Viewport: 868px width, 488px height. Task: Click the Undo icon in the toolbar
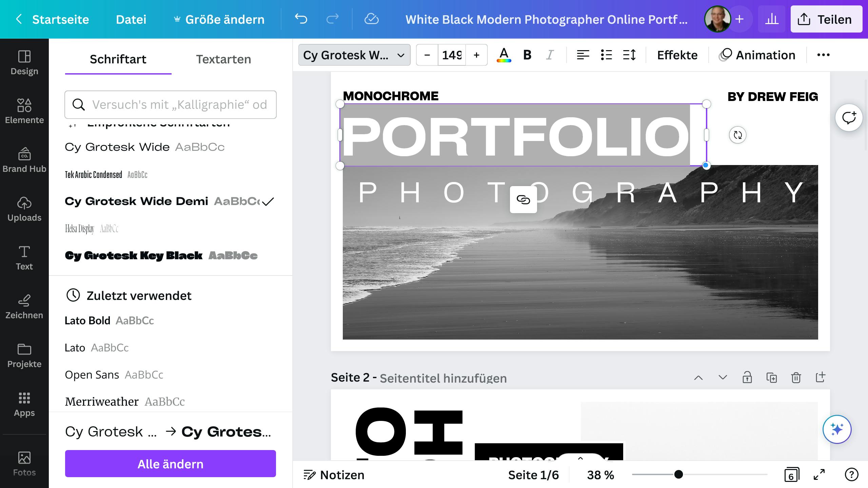pyautogui.click(x=301, y=19)
